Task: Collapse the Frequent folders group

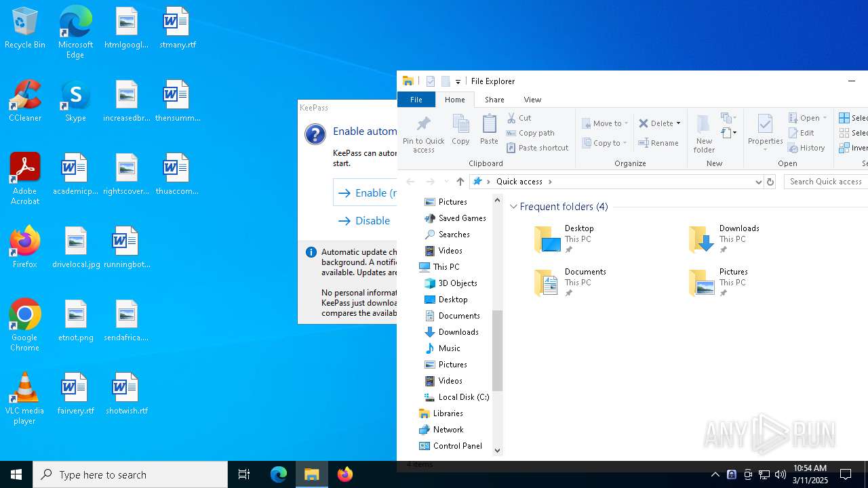Action: [513, 207]
